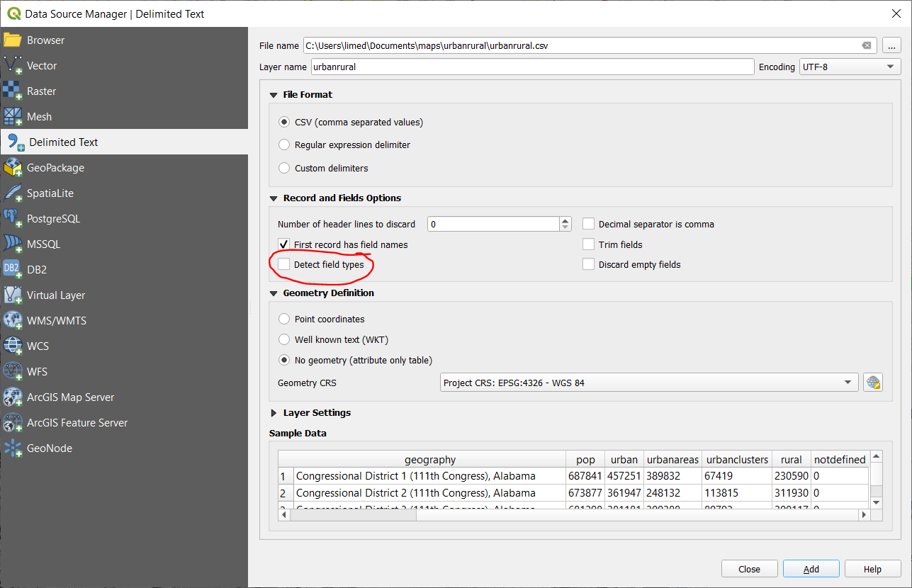
Task: Open the CRS selector globe button
Action: (873, 383)
